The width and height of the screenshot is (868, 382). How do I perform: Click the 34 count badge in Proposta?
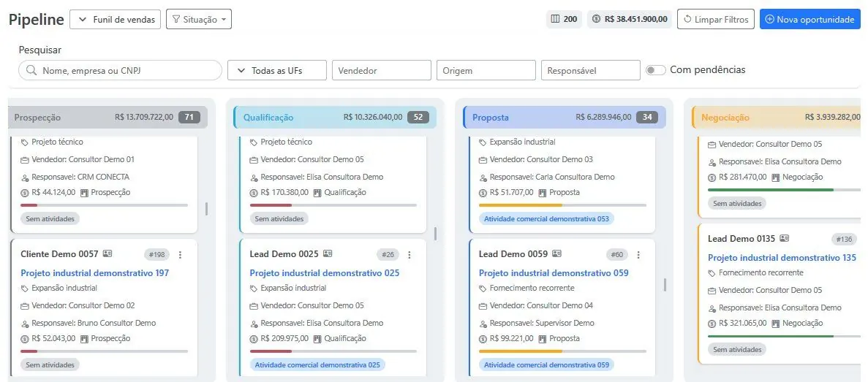(647, 117)
